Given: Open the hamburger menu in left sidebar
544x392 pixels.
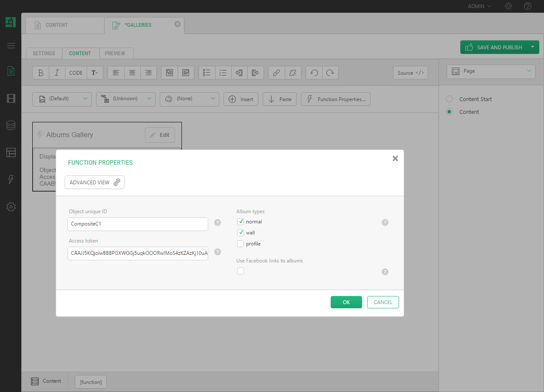Looking at the screenshot, I should [11, 46].
